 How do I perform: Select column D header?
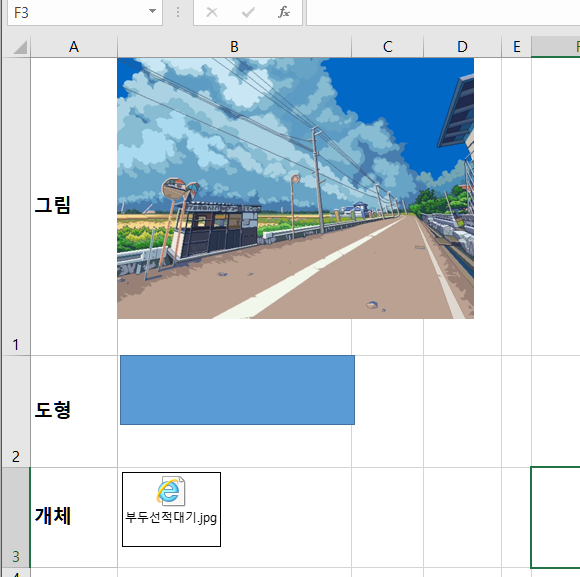[x=462, y=47]
